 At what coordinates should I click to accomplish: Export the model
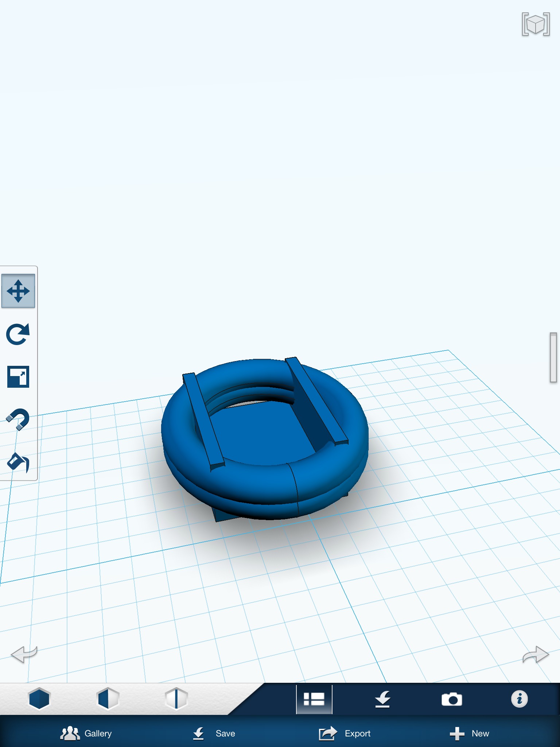point(345,734)
